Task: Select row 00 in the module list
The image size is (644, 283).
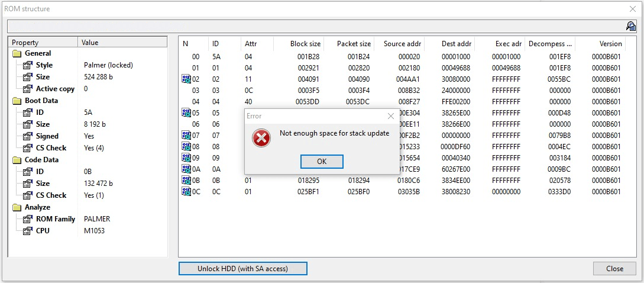Action: tap(195, 57)
